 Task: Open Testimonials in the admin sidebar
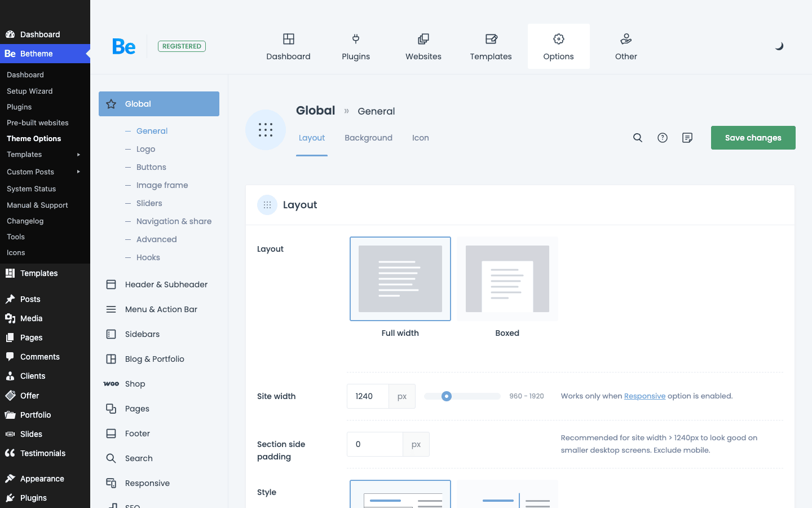[45, 453]
